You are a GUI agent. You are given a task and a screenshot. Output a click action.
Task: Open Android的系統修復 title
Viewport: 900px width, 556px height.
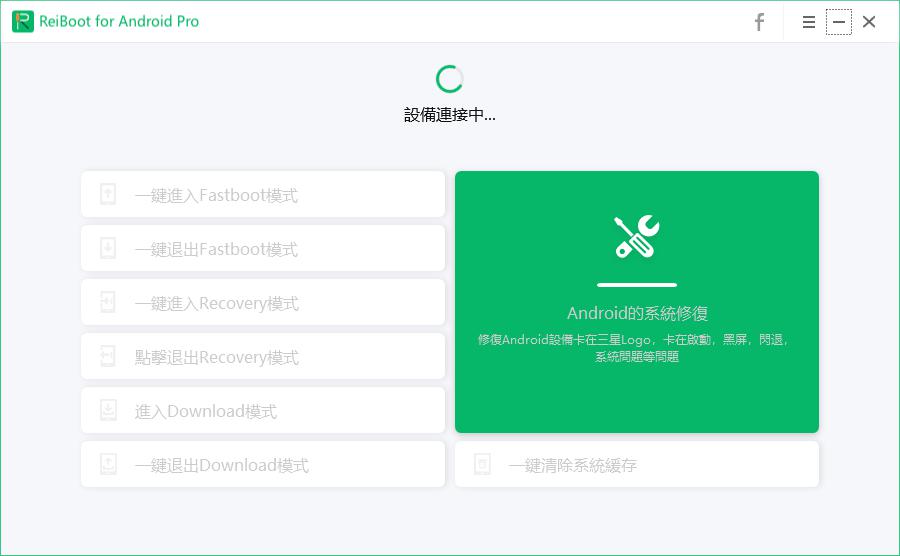pos(637,313)
